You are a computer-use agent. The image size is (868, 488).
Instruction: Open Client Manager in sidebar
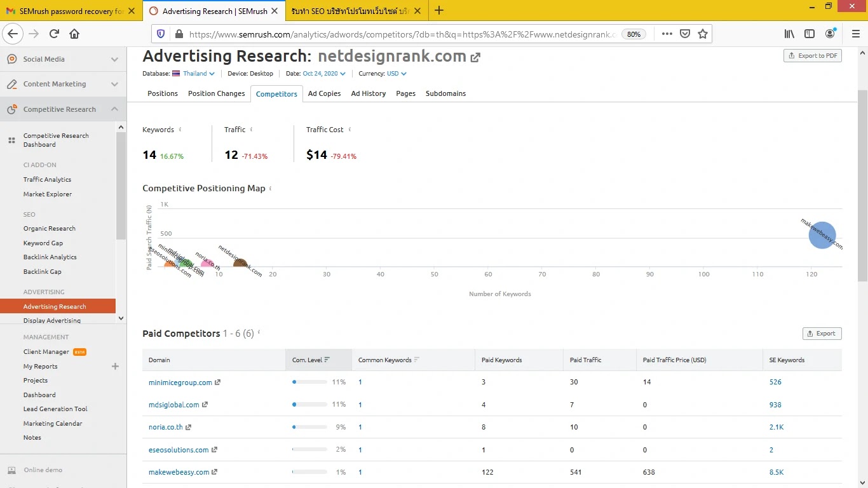click(x=46, y=352)
